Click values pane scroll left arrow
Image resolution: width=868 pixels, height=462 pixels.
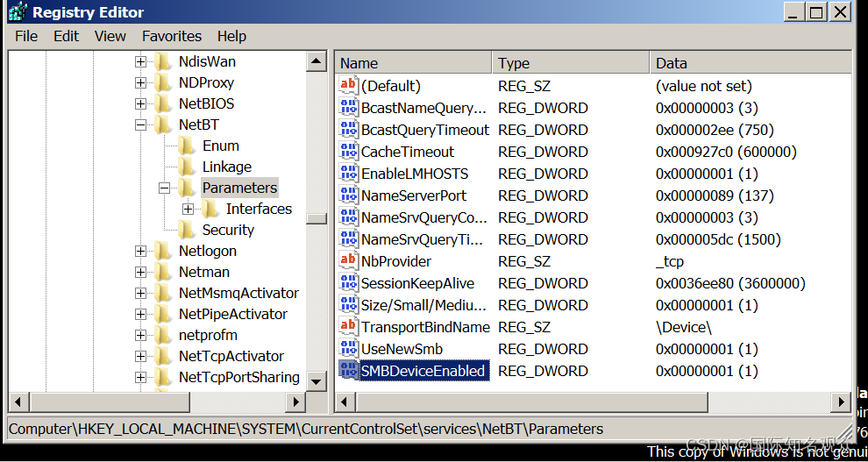pyautogui.click(x=345, y=402)
